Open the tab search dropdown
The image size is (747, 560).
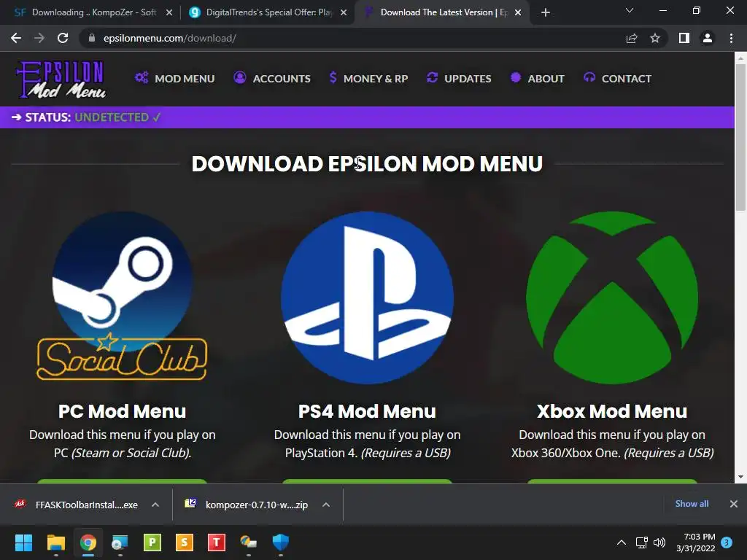tap(630, 10)
